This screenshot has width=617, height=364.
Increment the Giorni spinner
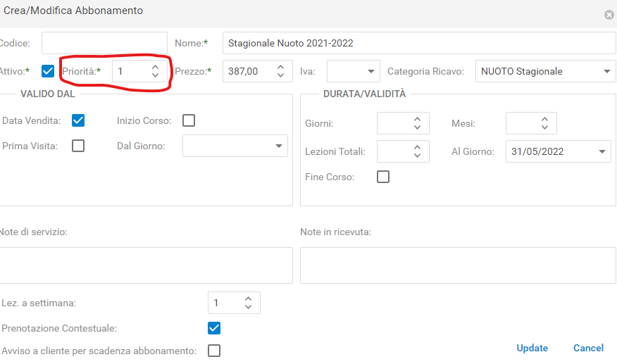[418, 120]
